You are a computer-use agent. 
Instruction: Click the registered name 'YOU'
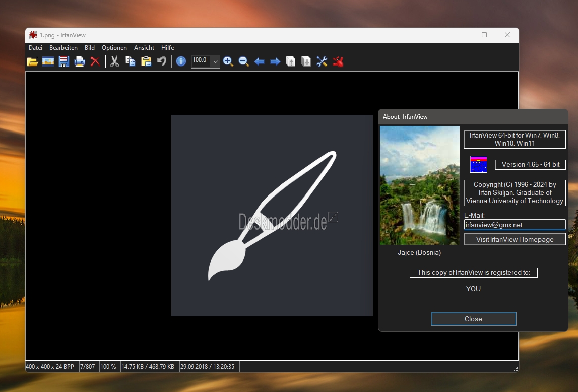click(473, 289)
